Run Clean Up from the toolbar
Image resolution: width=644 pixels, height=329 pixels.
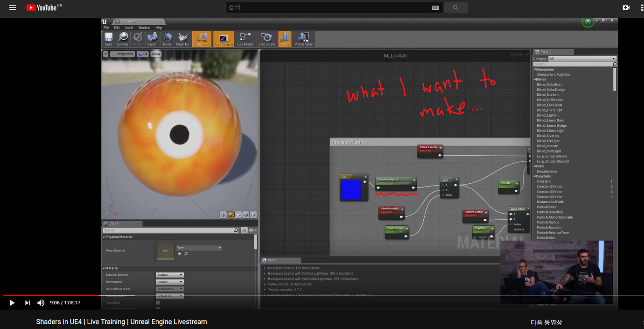pos(182,39)
